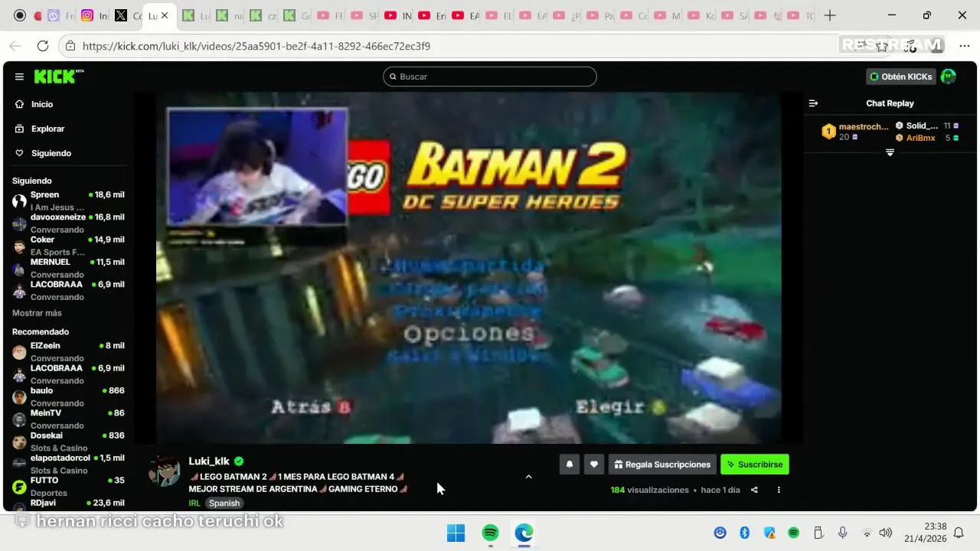Open the volume speaker tray icon
The image size is (980, 551).
[885, 533]
